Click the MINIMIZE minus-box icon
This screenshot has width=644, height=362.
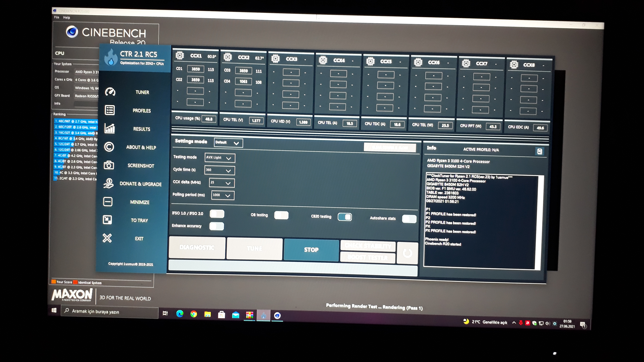108,201
